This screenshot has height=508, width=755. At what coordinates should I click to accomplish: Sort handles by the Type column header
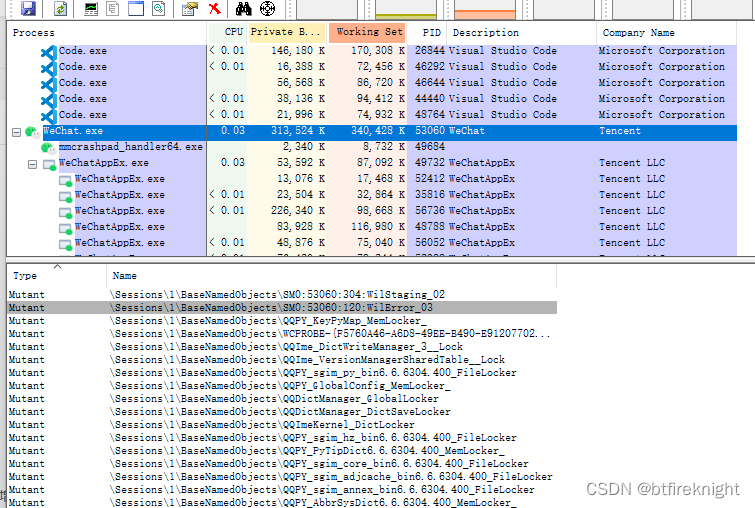[x=57, y=276]
